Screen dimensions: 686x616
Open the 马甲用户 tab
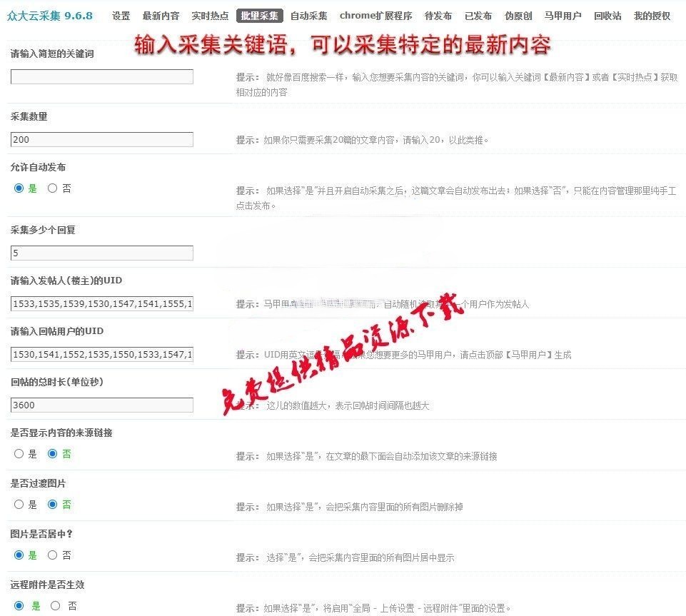click(x=562, y=16)
